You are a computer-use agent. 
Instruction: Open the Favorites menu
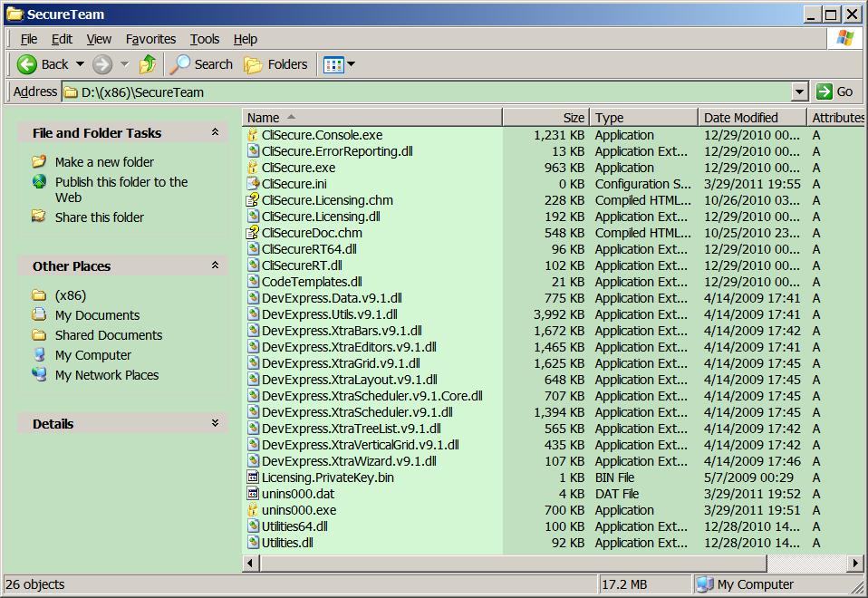[x=150, y=39]
